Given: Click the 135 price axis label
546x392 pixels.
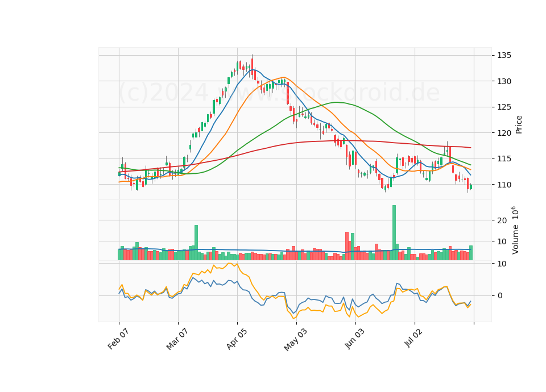Looking at the screenshot, I should pos(504,55).
